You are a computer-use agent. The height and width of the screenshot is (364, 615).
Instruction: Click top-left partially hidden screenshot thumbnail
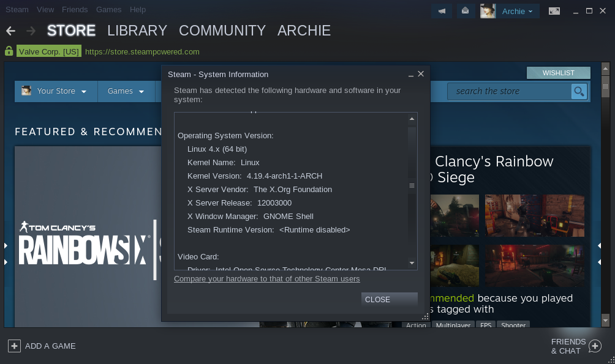[455, 215]
